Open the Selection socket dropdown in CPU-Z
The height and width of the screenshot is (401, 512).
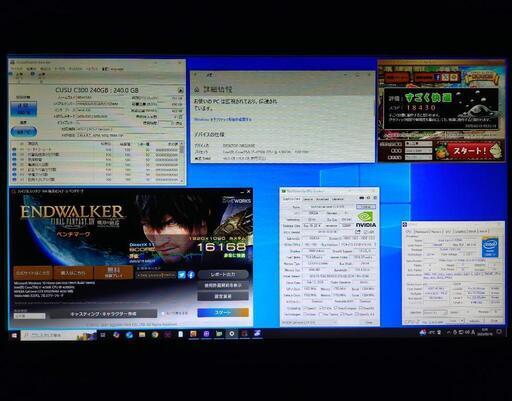coord(435,312)
